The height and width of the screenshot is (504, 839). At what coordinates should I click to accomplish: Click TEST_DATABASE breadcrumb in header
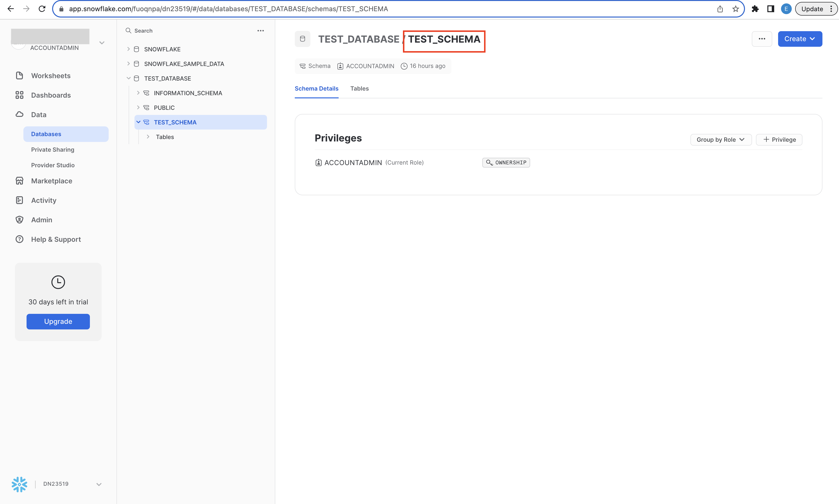(359, 39)
